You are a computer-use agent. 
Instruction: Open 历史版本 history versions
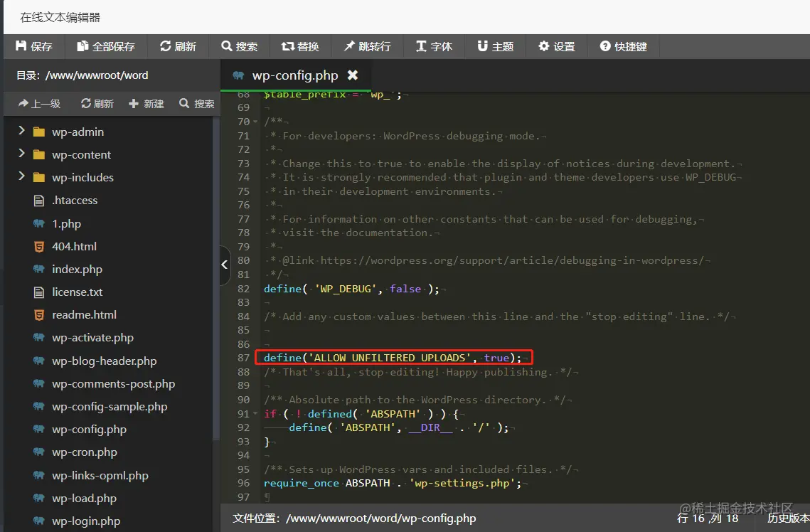coord(788,518)
